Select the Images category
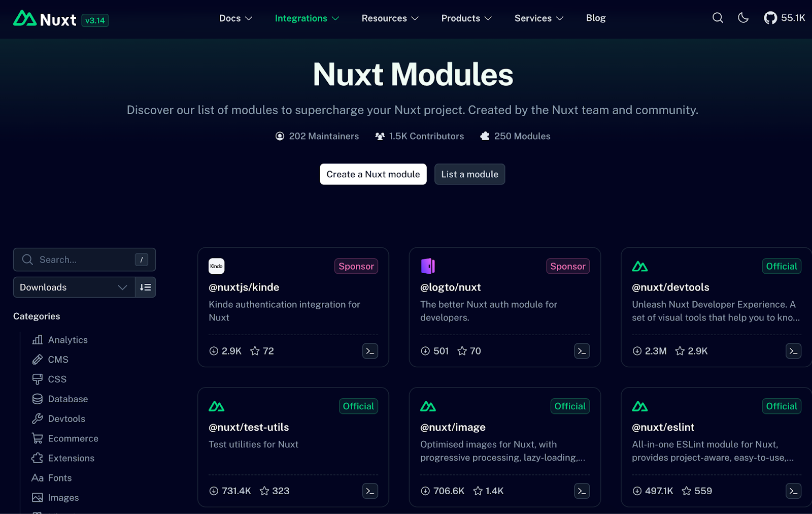Viewport: 812px width, 514px height. (55, 498)
